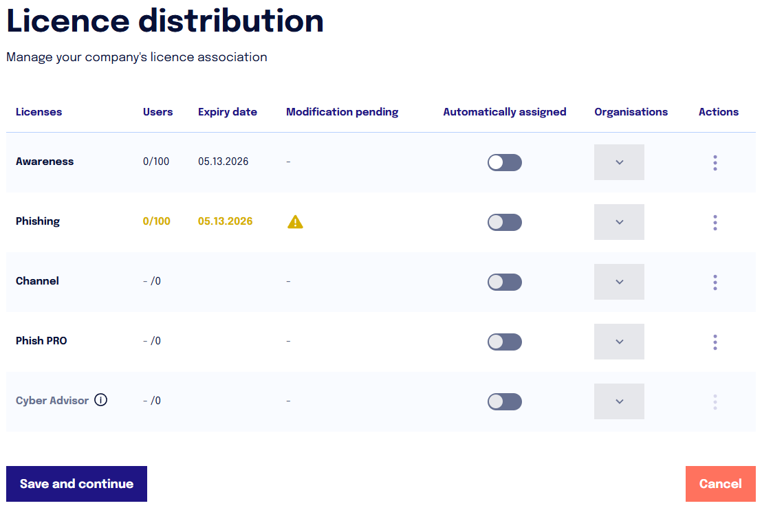773x532 pixels.
Task: Expand organisations dropdown for Channel
Action: (619, 282)
